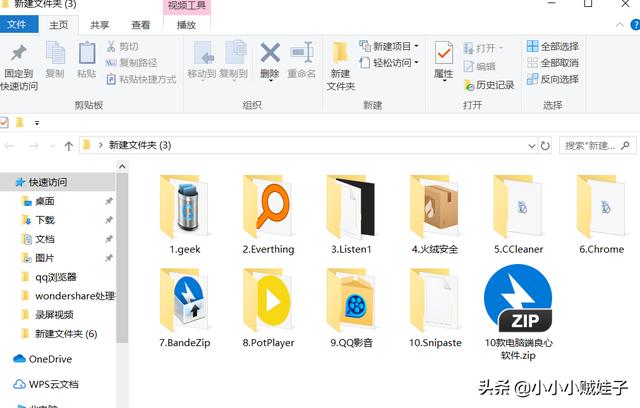This screenshot has width=640, height=408.
Task: Select the 8.PotPlayer folder
Action: (x=268, y=308)
